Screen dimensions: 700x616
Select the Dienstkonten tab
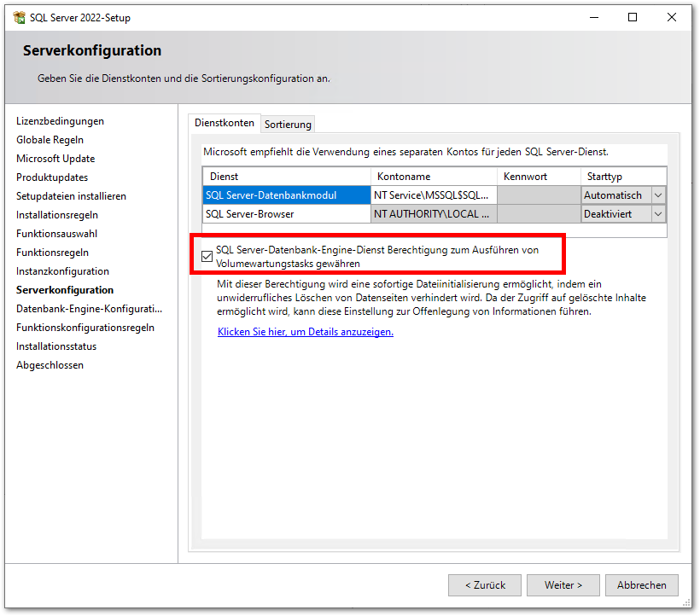(225, 123)
